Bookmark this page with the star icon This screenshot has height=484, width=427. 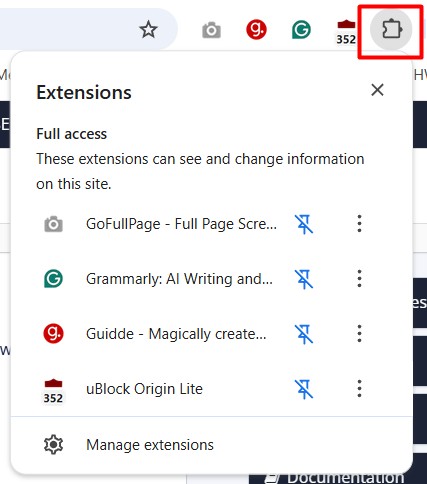point(148,30)
